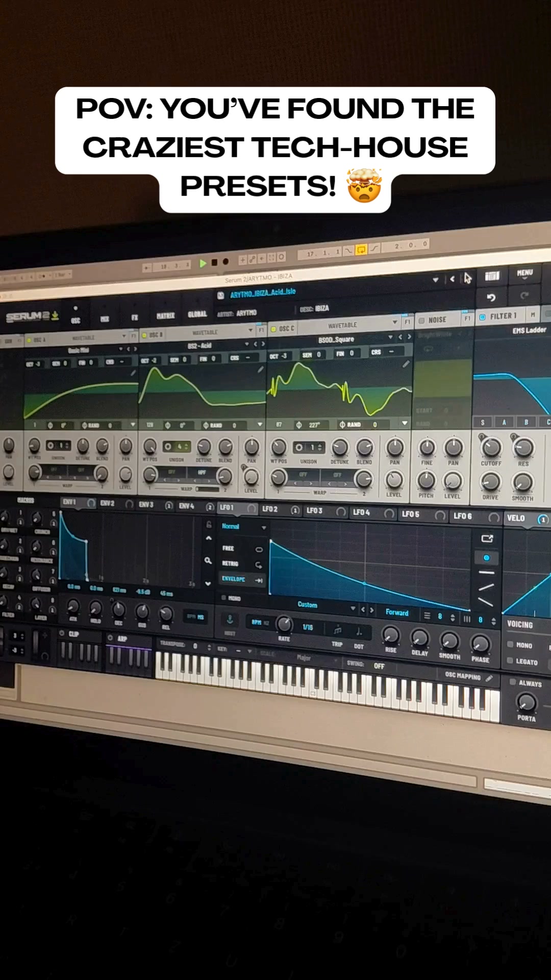Open the preset browser library icon
The image size is (551, 980).
(x=492, y=276)
